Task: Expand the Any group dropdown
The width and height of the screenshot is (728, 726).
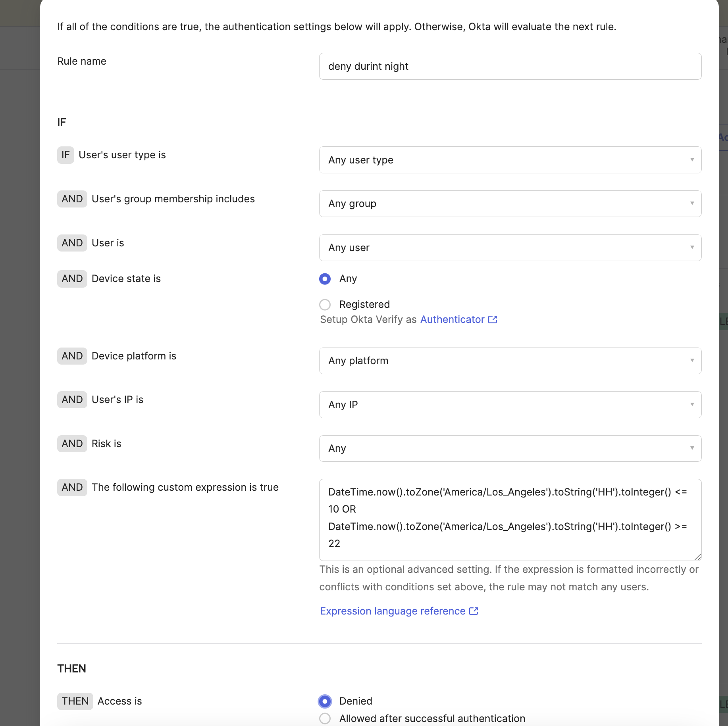Action: [x=510, y=204]
